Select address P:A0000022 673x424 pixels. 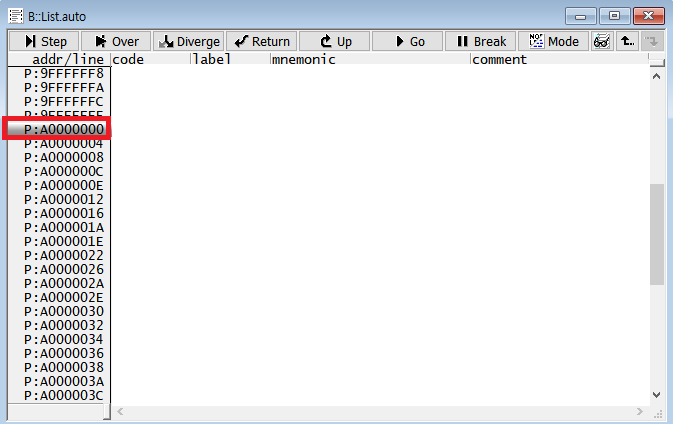click(64, 255)
